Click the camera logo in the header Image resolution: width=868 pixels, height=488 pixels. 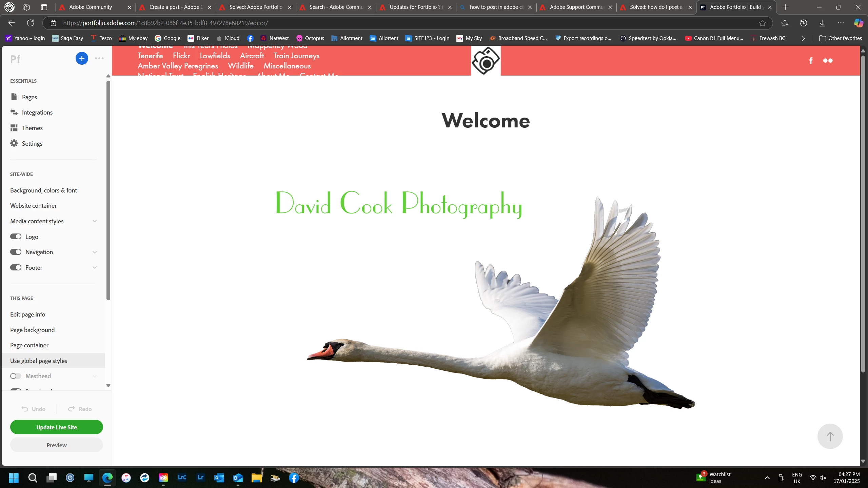click(x=486, y=61)
